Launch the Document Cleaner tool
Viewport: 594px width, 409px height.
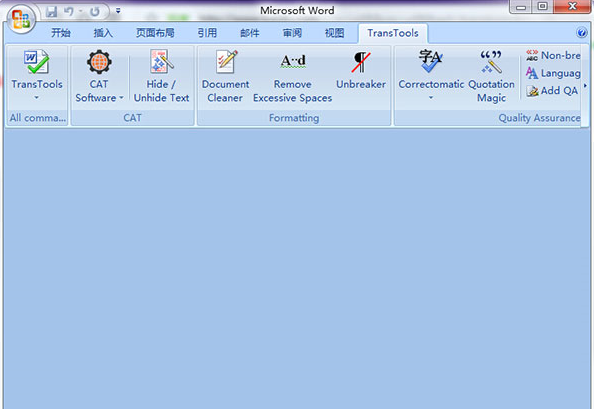tap(225, 76)
